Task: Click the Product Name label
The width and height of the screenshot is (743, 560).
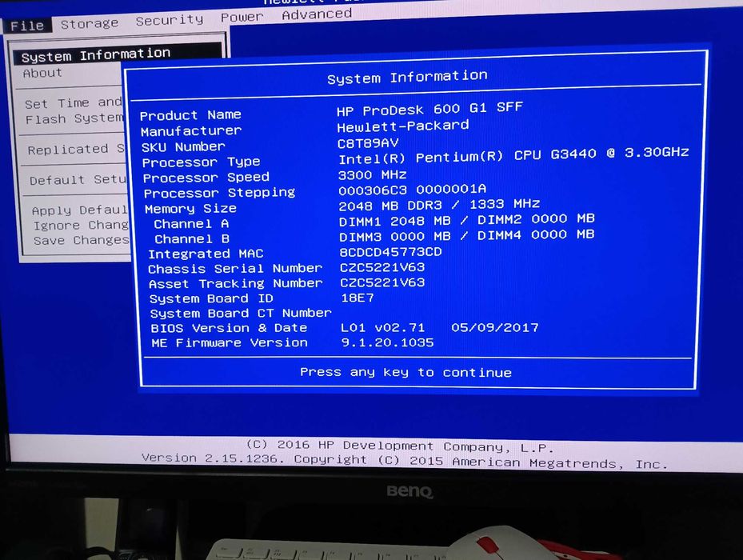Action: (x=190, y=115)
